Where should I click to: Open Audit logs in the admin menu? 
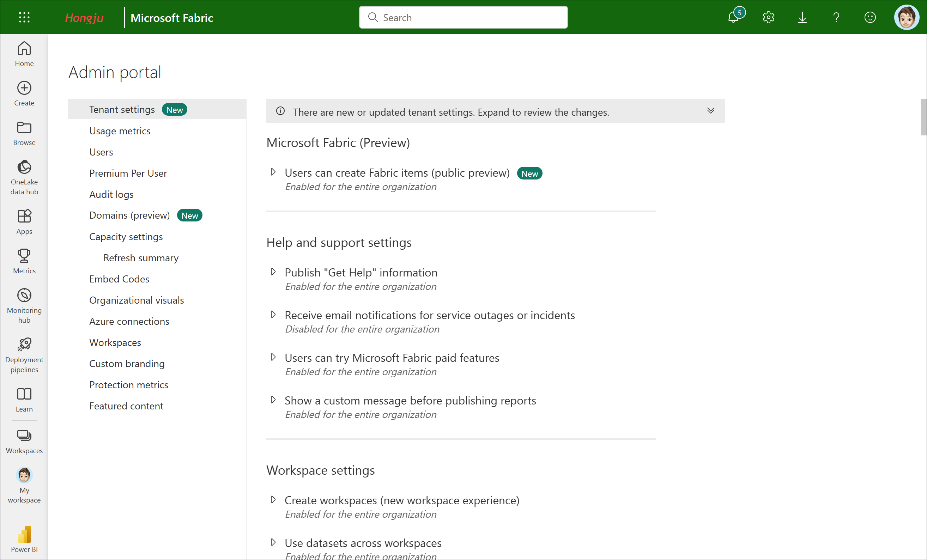[x=111, y=194]
